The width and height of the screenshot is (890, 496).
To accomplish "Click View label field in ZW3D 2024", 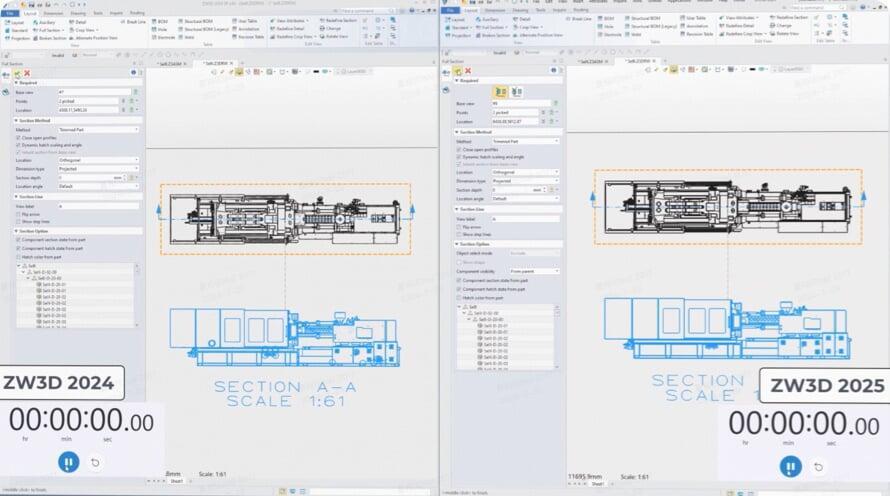I will click(98, 206).
